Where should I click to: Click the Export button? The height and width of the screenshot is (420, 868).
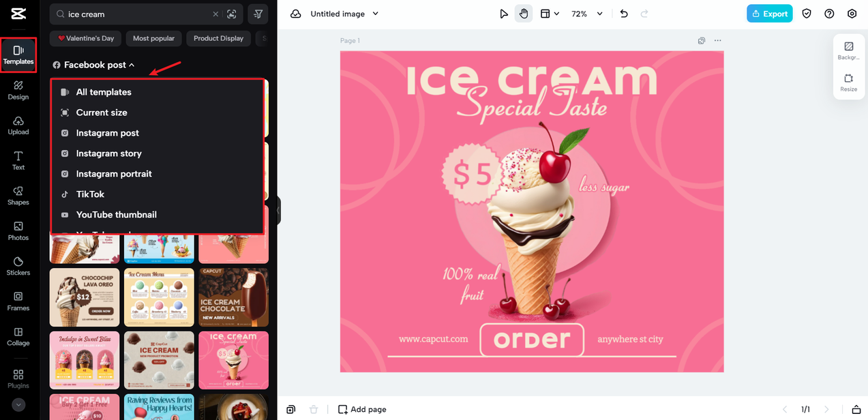(x=770, y=14)
